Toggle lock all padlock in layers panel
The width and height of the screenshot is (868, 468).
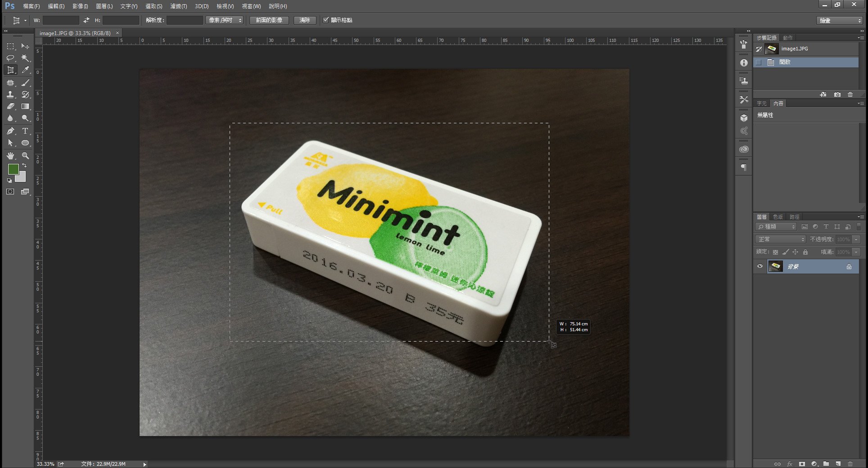(805, 252)
